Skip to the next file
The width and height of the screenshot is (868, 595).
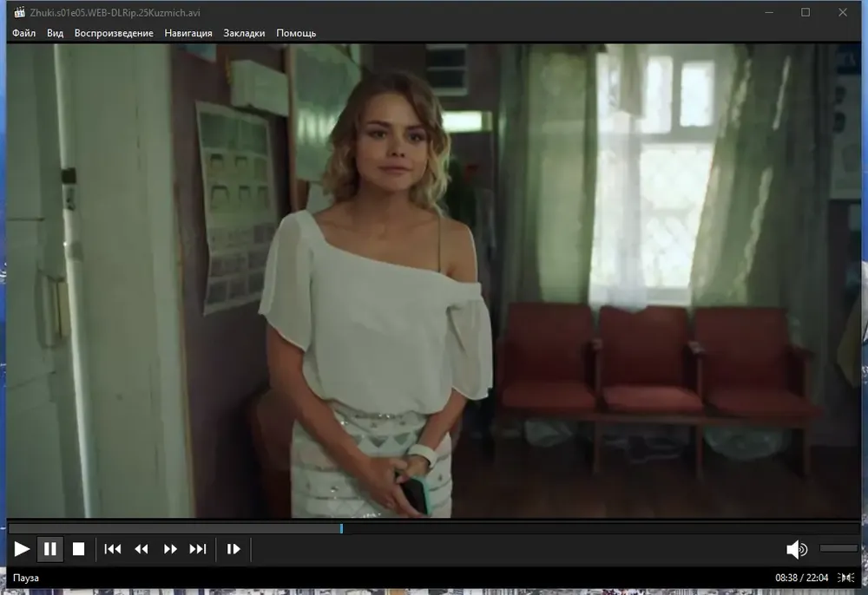(198, 549)
